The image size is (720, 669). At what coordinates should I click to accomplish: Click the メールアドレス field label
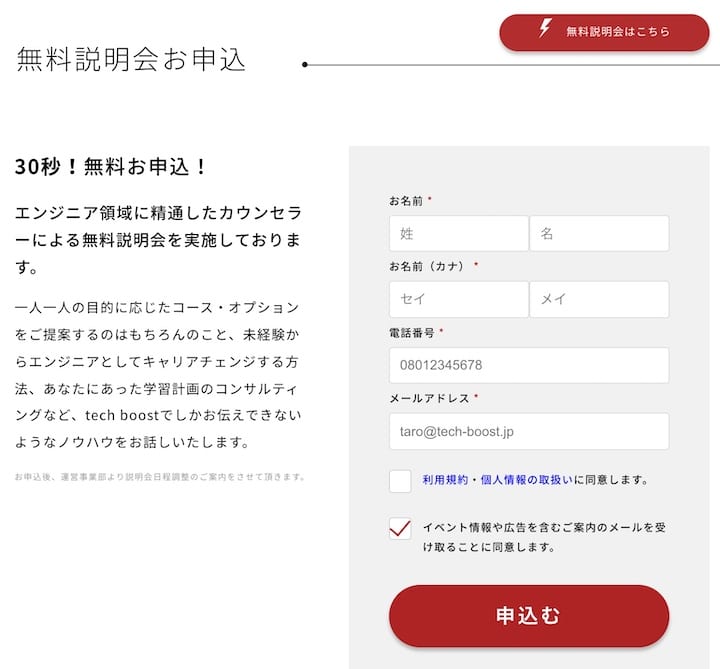429,398
